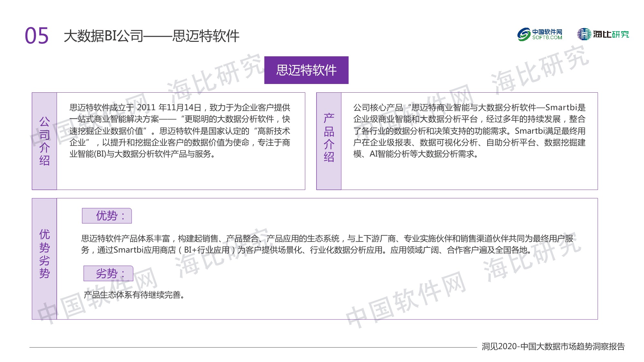Viewport: 644px width, 362px height.
Task: Select the purple 思迈特软件 header badge
Action: (306, 69)
